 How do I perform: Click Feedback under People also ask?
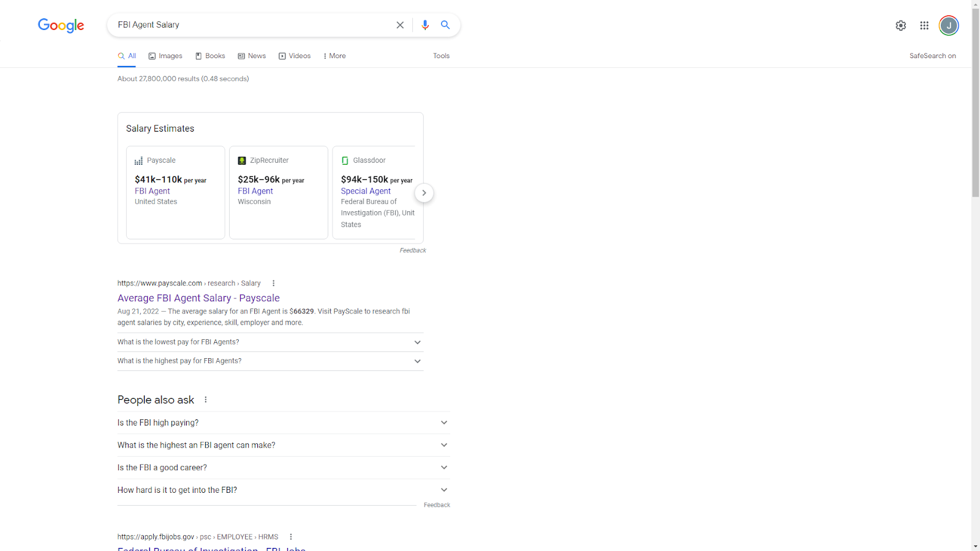tap(437, 505)
